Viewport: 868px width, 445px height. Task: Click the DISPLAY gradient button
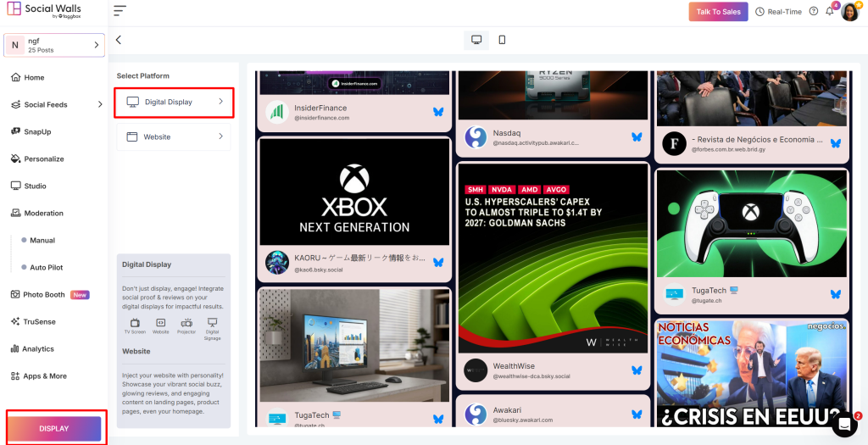54,428
